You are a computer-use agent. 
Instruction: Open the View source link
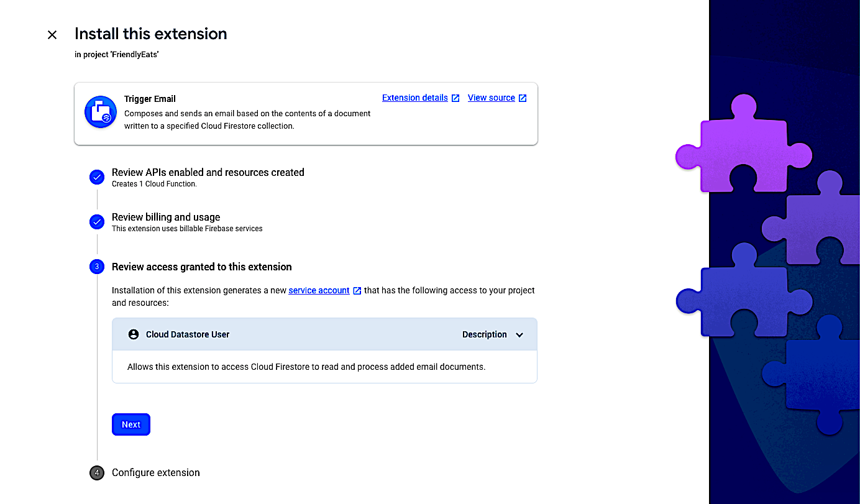(x=492, y=98)
